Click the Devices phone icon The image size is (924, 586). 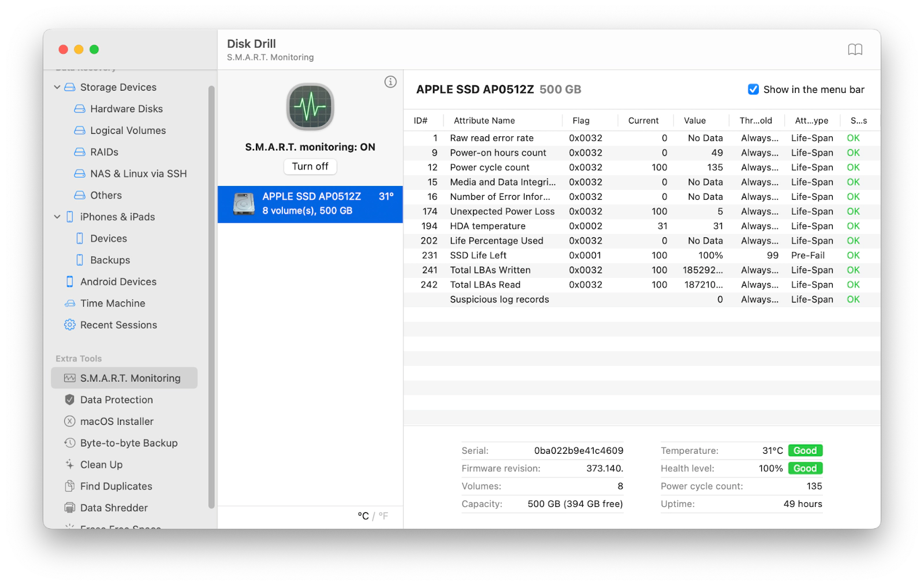tap(80, 238)
